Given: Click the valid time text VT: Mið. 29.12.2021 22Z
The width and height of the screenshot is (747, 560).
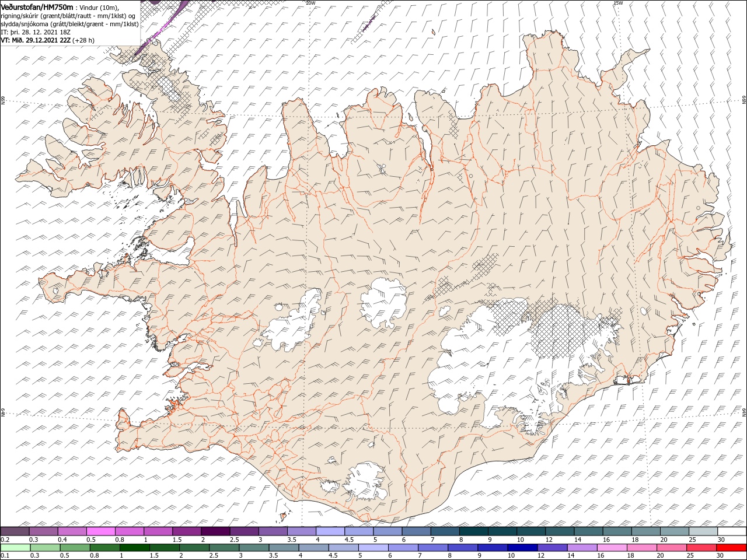Looking at the screenshot, I should coord(36,40).
